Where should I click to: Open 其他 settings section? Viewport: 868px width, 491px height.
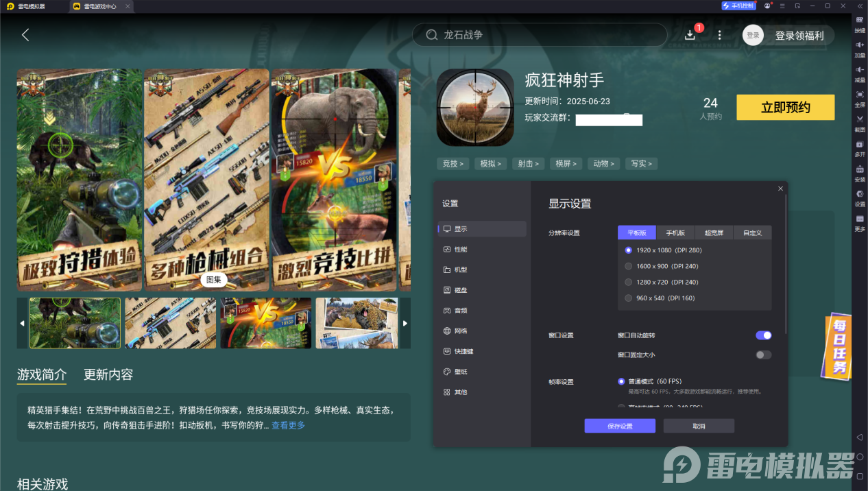tap(482, 392)
